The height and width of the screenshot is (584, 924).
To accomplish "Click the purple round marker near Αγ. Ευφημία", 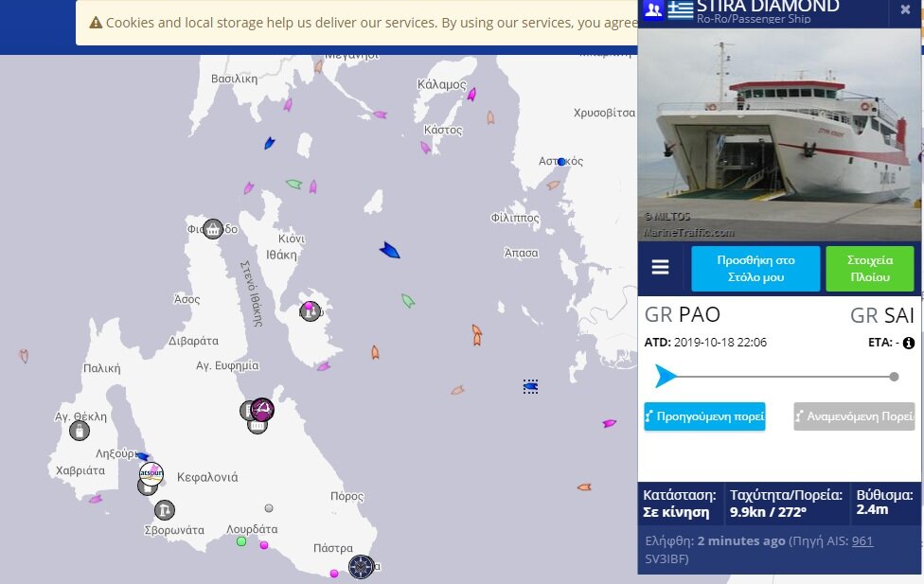I will click(x=262, y=409).
